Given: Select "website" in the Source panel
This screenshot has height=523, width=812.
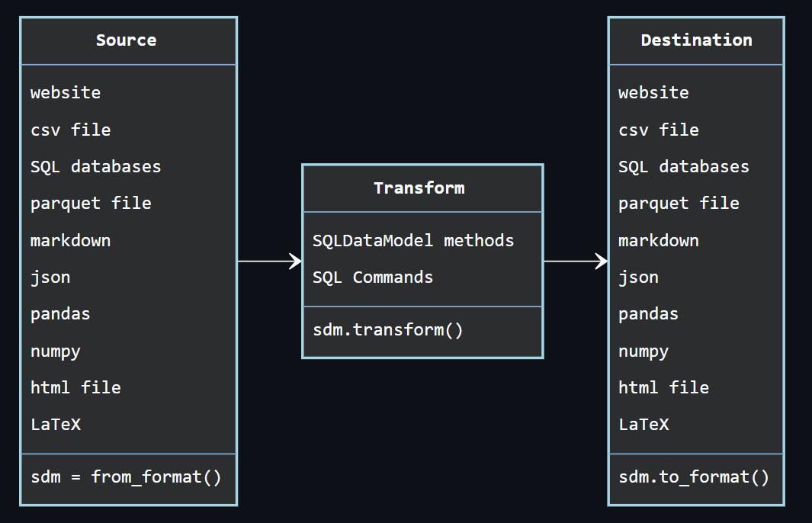Looking at the screenshot, I should [66, 92].
